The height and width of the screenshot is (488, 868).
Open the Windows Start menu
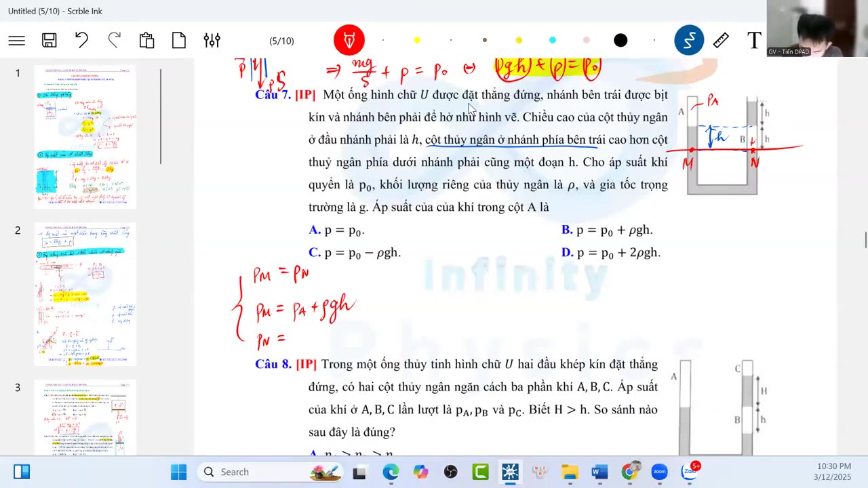179,472
